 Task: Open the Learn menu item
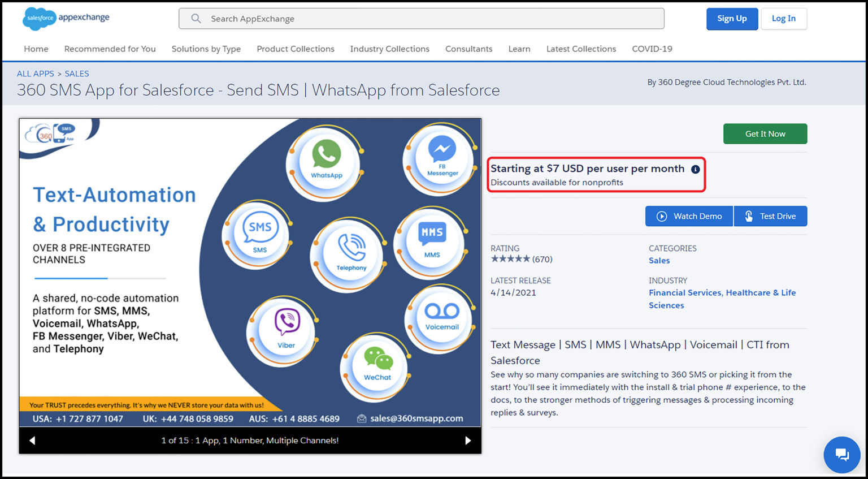pyautogui.click(x=519, y=49)
